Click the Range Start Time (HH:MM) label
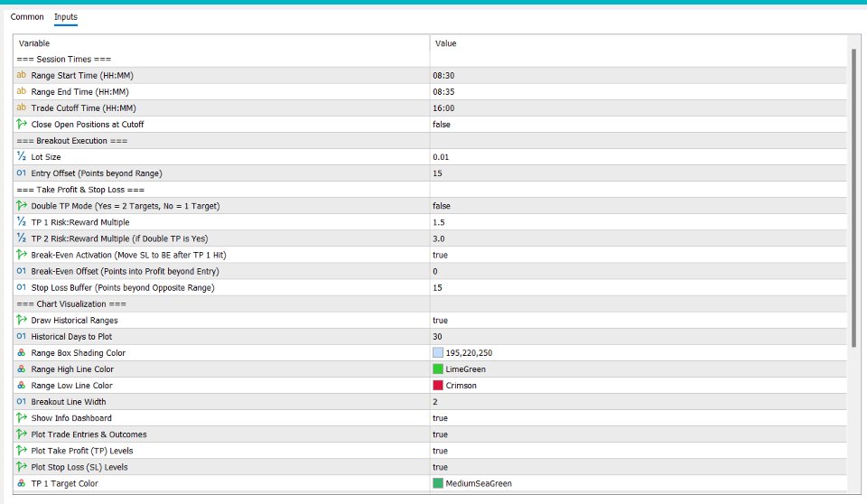 coord(82,75)
